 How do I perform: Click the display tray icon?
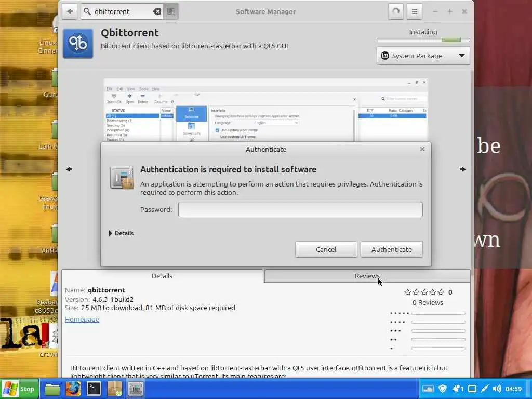(472, 389)
